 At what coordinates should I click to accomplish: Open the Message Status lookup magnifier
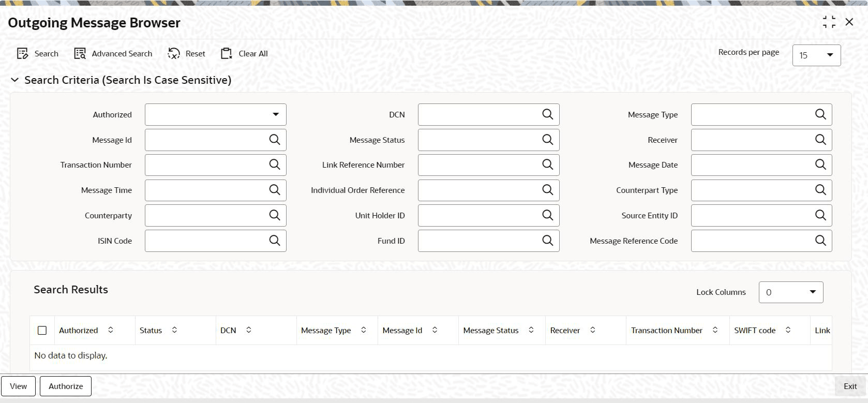[x=548, y=140]
